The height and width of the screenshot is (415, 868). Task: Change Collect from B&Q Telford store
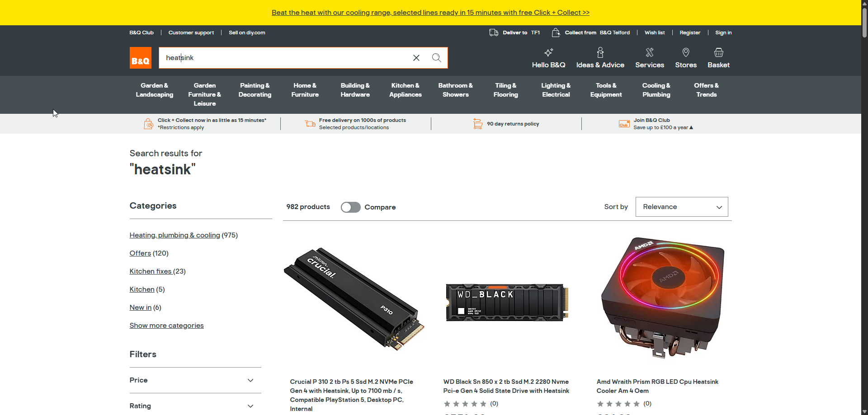[597, 33]
